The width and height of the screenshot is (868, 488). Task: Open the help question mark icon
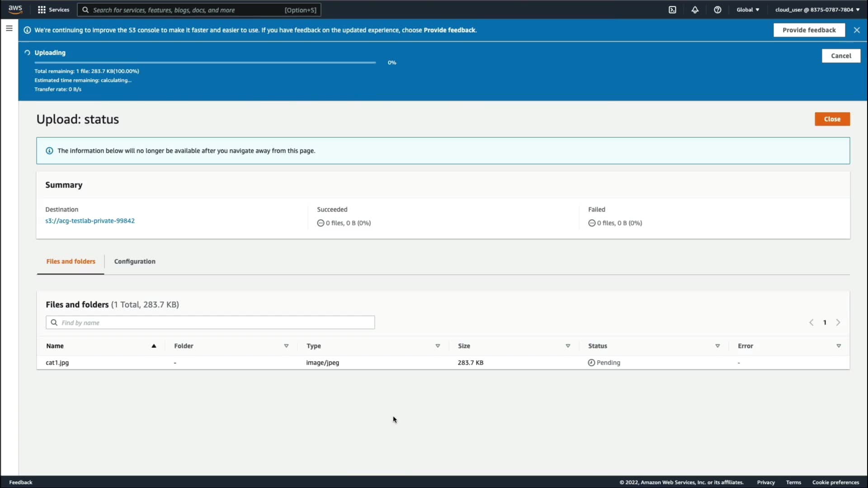tap(717, 9)
